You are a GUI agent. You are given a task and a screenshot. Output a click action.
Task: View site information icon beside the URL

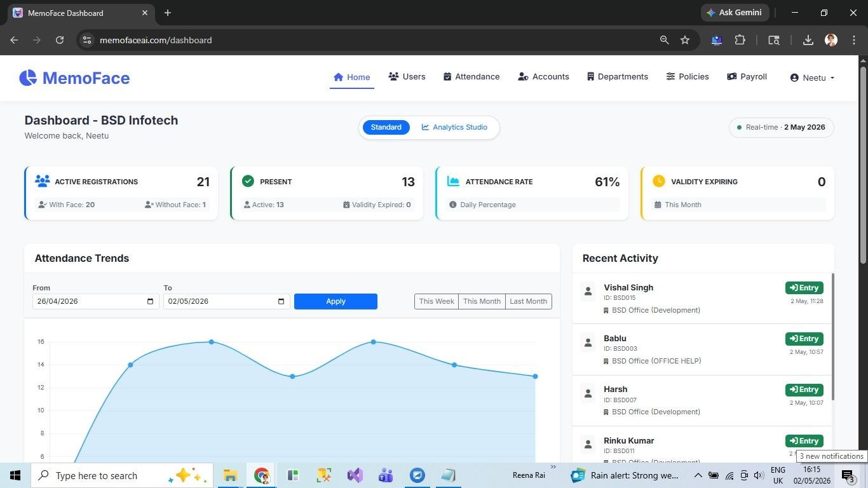[88, 40]
